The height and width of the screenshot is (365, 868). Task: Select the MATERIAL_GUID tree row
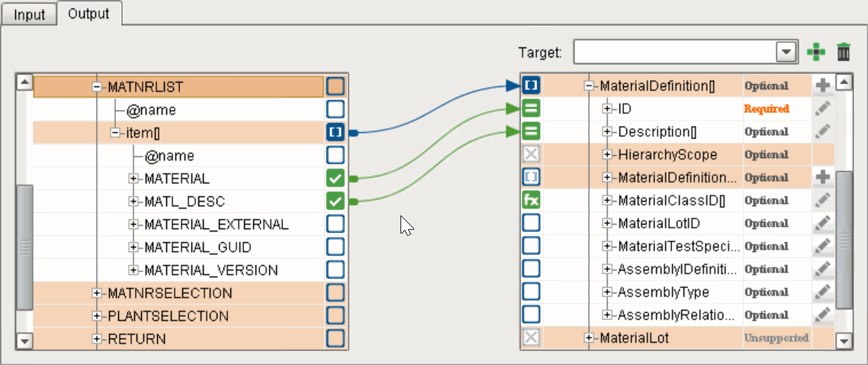coord(179,247)
